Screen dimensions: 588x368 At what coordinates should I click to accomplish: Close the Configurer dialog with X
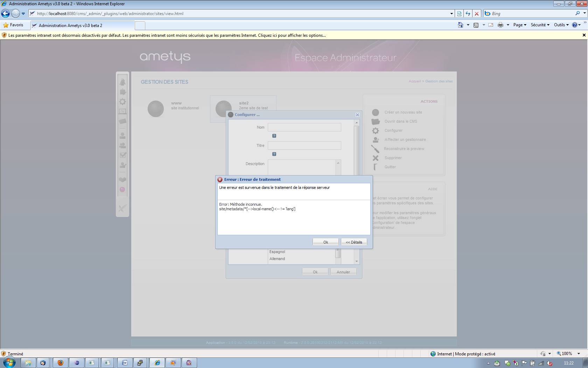coord(357,115)
